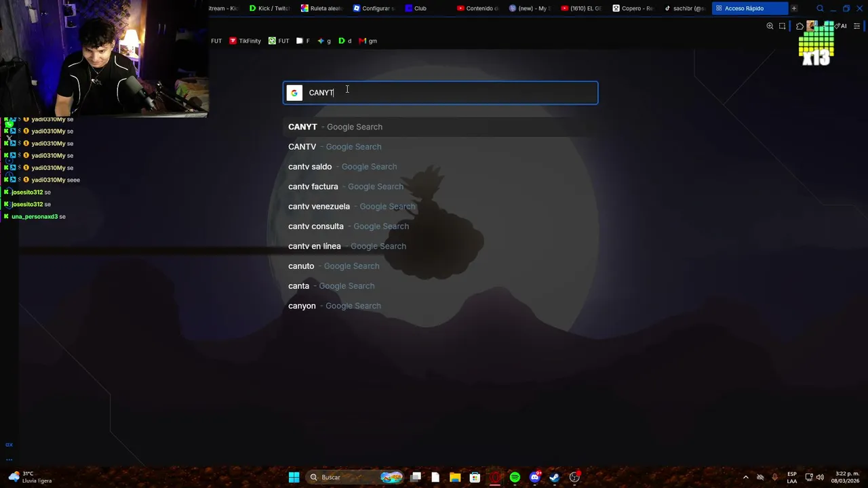Open File Explorer from the taskbar
Viewport: 868px width, 488px height.
point(455,477)
